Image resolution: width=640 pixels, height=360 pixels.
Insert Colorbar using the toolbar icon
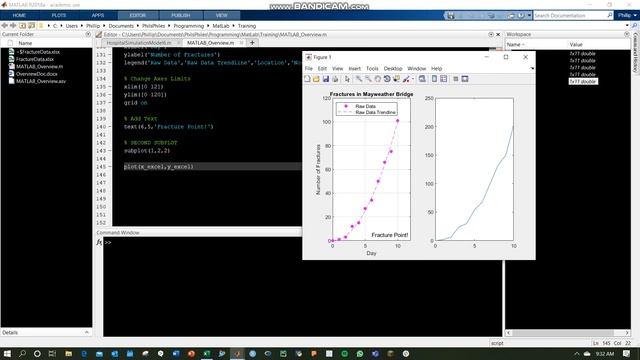click(434, 79)
